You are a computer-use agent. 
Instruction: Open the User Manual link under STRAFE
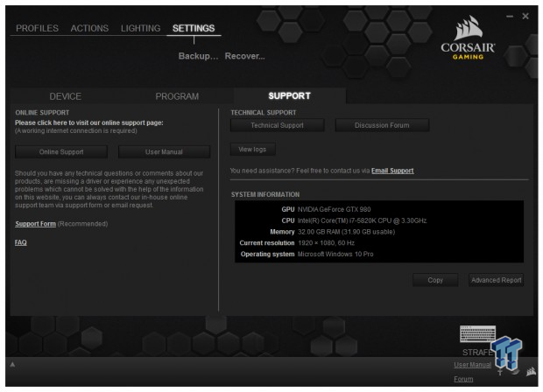click(x=472, y=365)
